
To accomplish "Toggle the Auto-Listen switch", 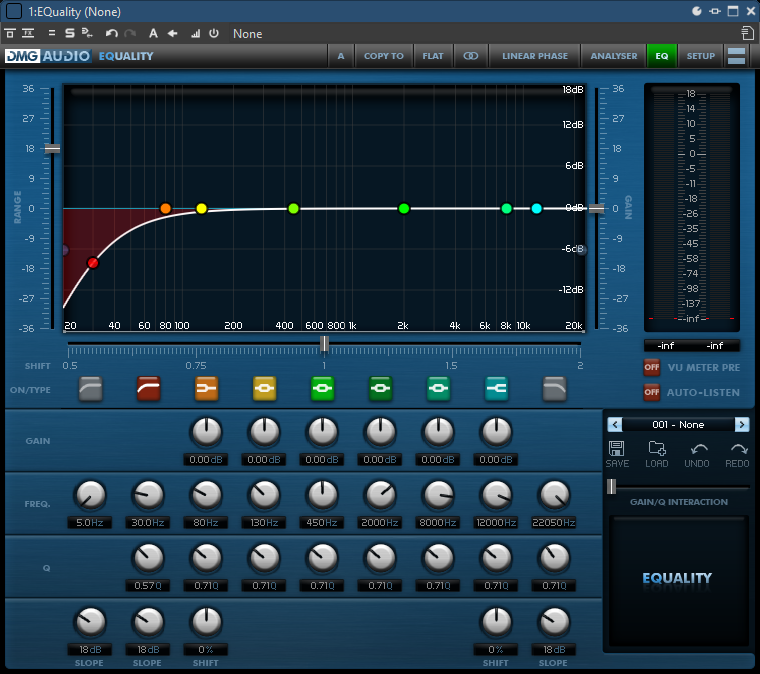I will click(x=652, y=392).
